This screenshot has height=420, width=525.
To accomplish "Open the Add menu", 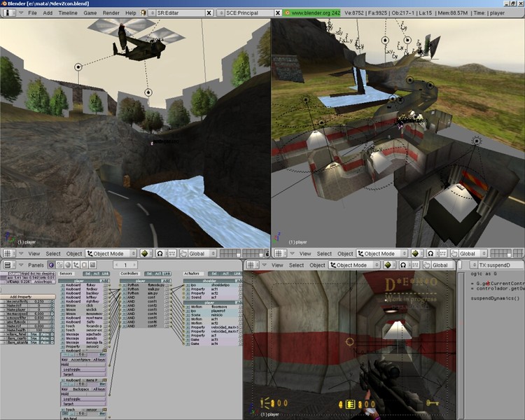I will coord(48,13).
